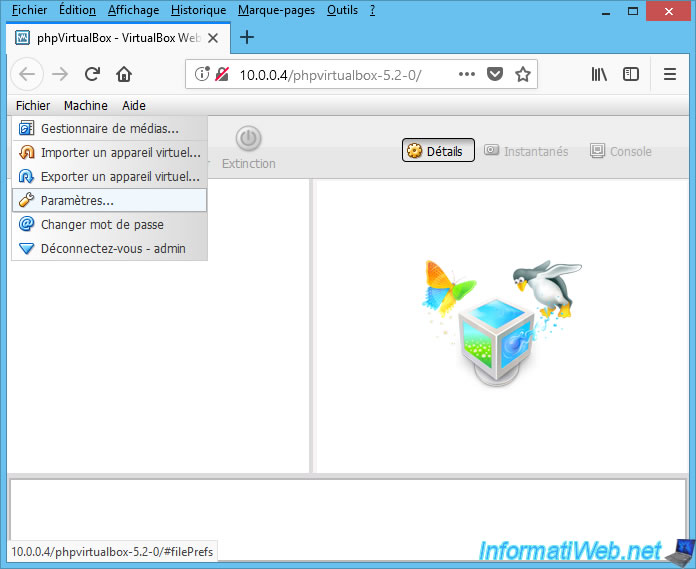Click the Extinction power icon
This screenshot has width=696, height=569.
[248, 138]
